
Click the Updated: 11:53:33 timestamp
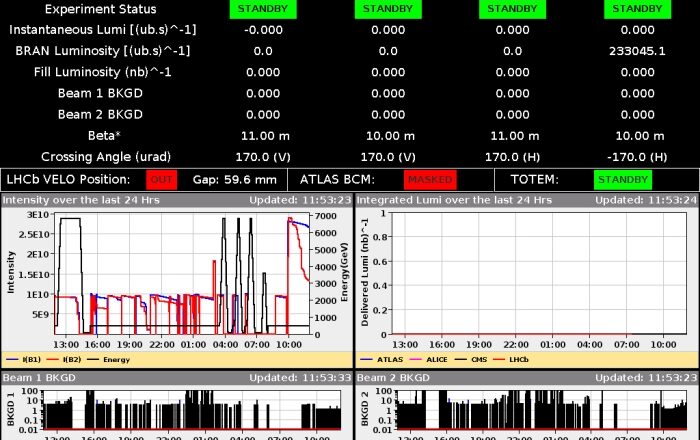(300, 378)
